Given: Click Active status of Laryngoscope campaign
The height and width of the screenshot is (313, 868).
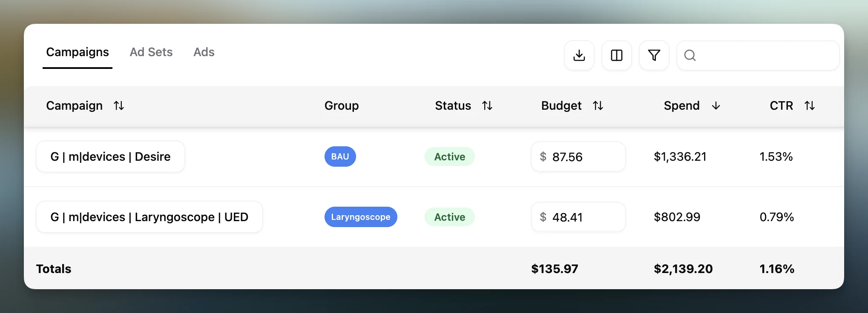Looking at the screenshot, I should (450, 217).
